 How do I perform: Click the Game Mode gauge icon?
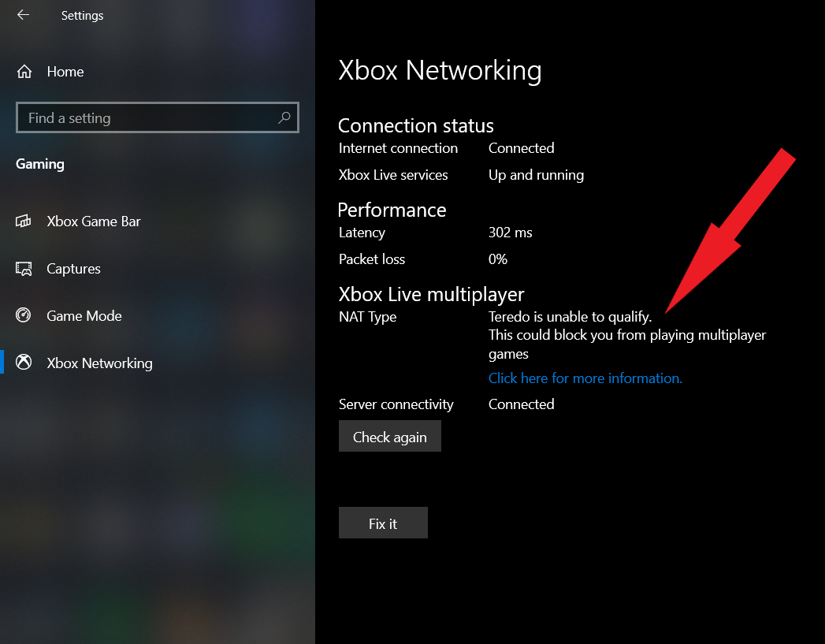tap(24, 316)
